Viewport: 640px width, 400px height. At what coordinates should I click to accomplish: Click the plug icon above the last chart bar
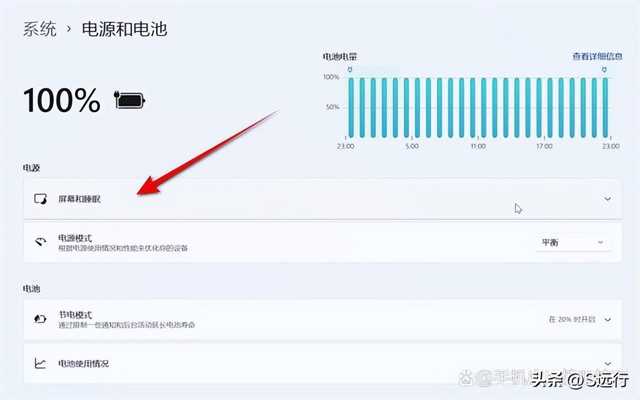[x=604, y=70]
